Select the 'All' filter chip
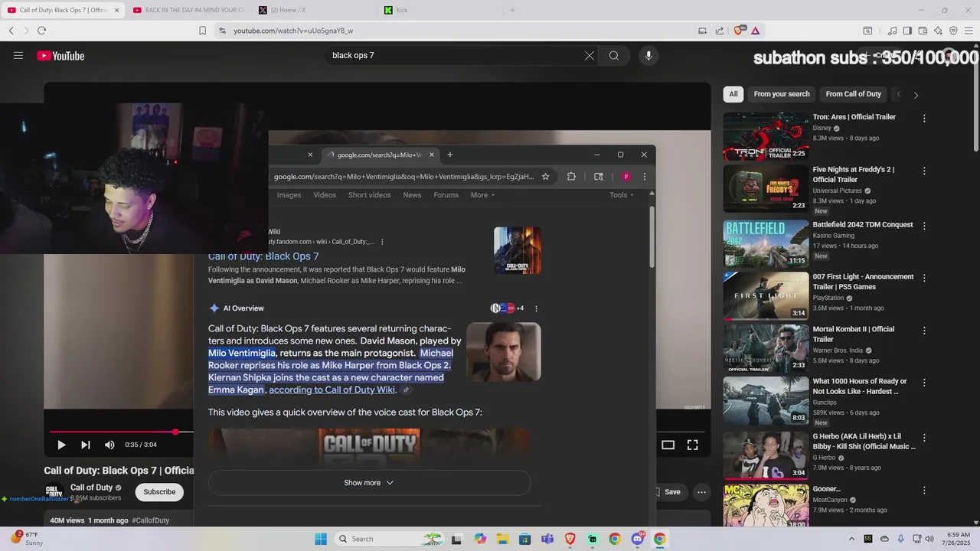The image size is (980, 551). click(733, 94)
